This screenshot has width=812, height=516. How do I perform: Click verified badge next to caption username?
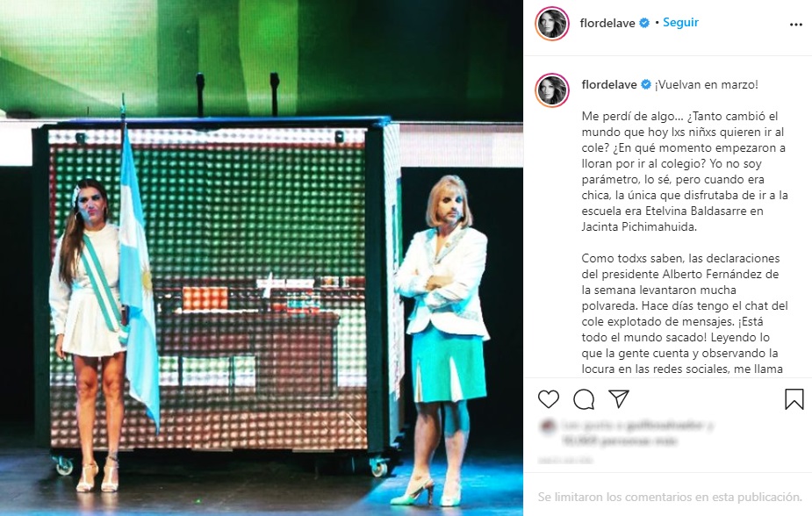point(646,84)
